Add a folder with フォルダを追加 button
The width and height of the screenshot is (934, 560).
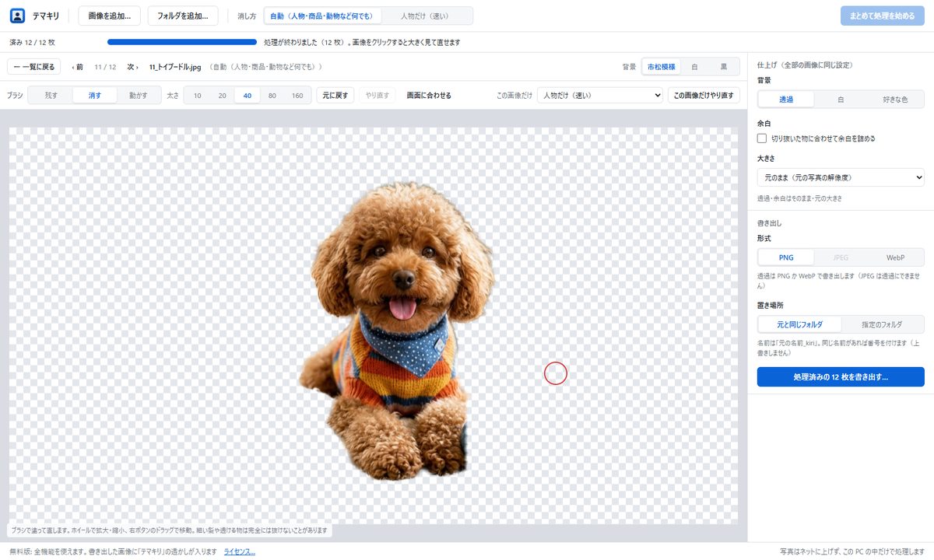[183, 16]
